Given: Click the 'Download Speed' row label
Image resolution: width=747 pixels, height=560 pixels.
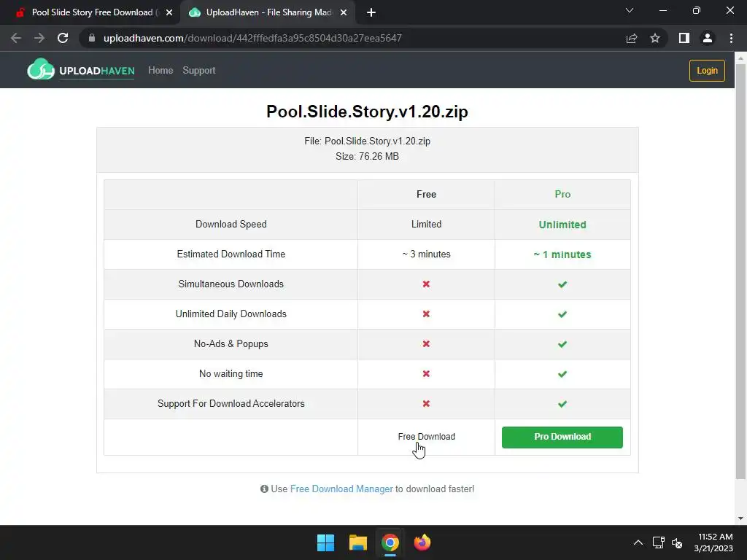Looking at the screenshot, I should point(231,225).
